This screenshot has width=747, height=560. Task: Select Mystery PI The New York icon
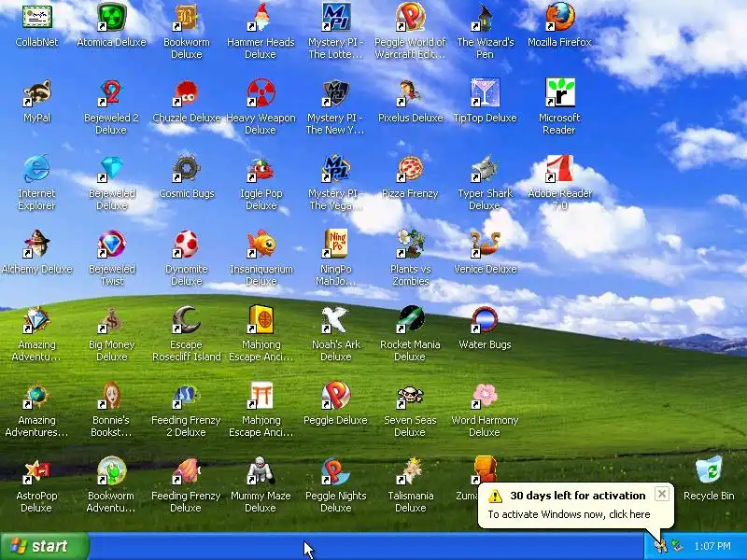[x=335, y=92]
